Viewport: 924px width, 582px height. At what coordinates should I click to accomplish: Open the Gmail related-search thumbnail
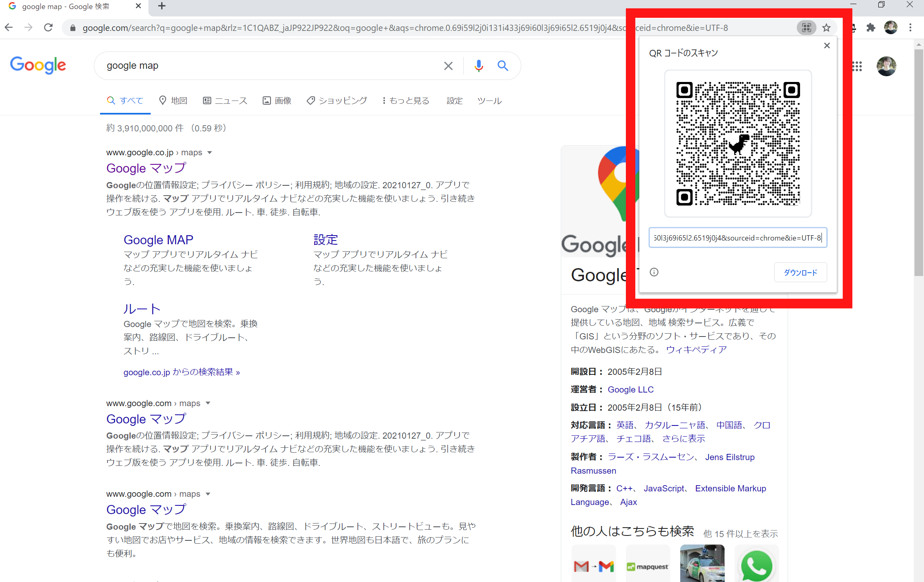(593, 563)
